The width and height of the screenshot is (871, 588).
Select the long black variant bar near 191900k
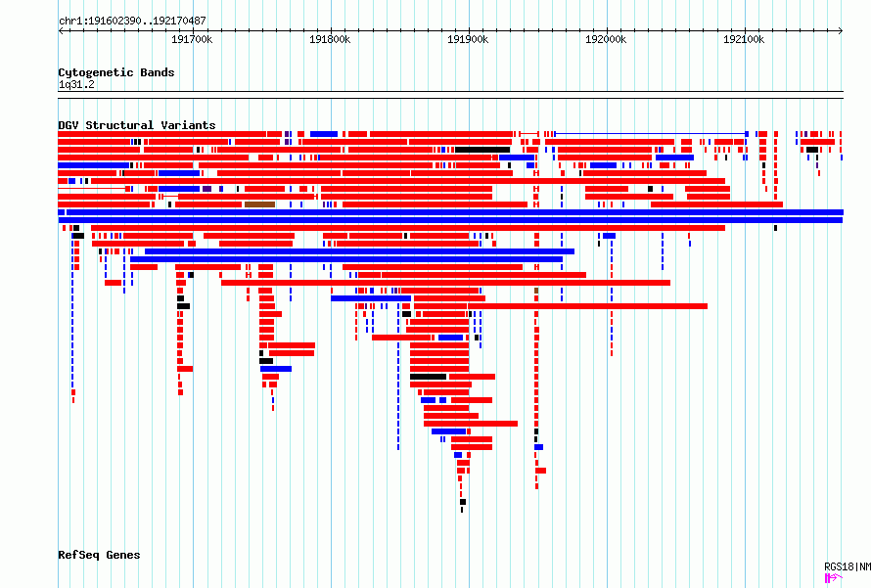pos(482,150)
